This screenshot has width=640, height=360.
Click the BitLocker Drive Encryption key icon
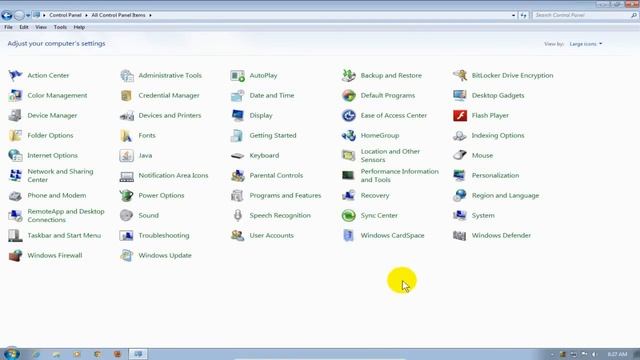click(460, 76)
